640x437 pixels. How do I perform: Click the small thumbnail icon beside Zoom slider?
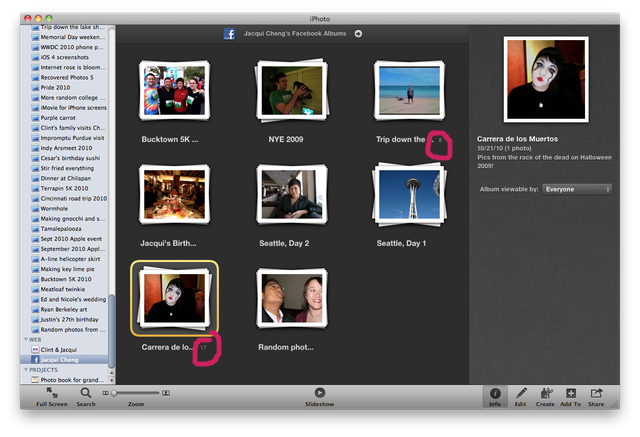(105, 393)
